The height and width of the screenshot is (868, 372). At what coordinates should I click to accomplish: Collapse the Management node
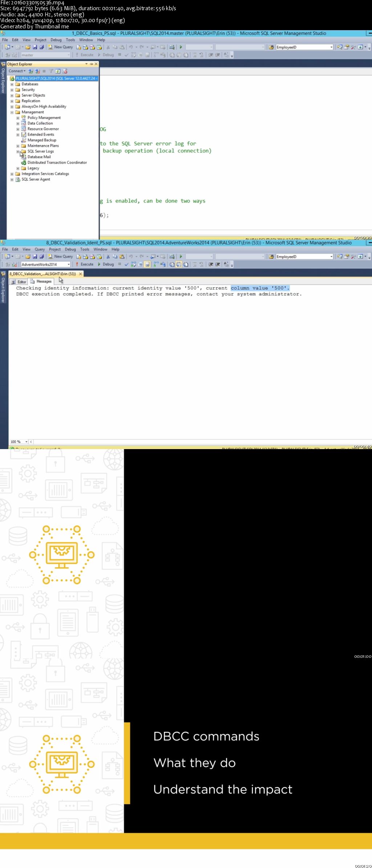click(x=12, y=112)
